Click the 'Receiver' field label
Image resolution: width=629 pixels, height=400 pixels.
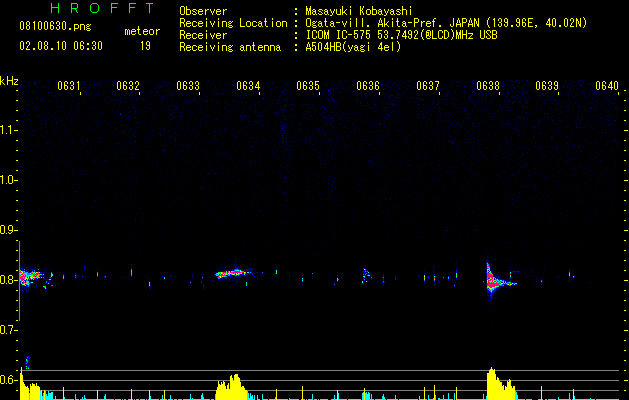(203, 35)
